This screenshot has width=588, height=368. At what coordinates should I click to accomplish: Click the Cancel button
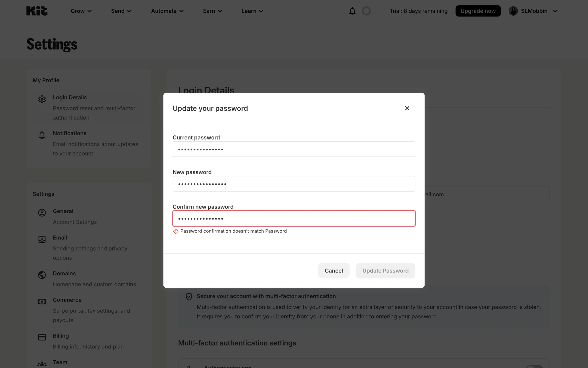point(334,270)
